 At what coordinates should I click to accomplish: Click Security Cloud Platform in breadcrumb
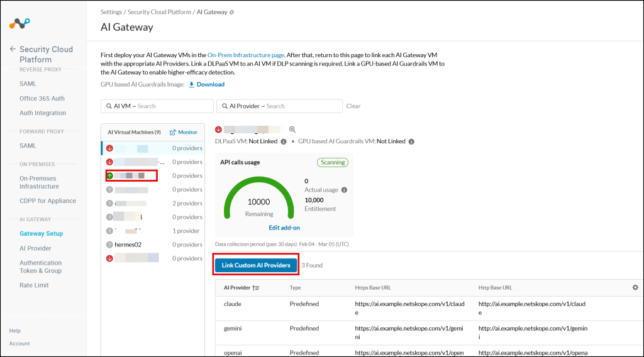tap(159, 13)
